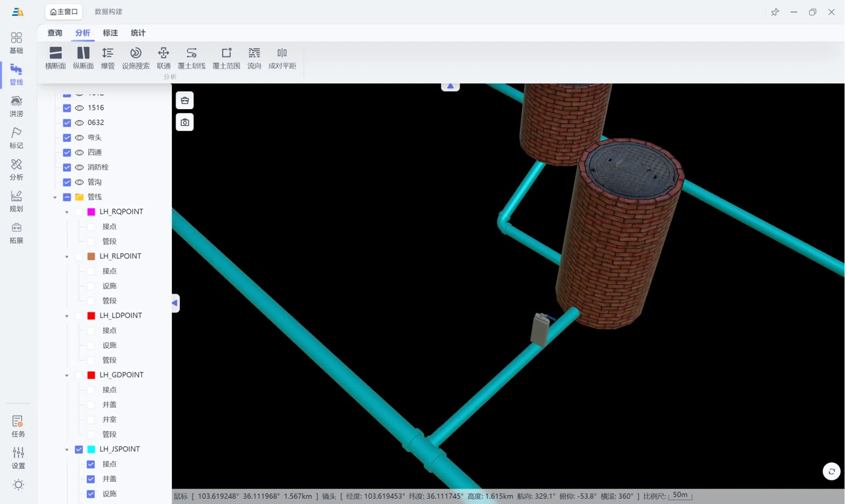
Task: Open the 拓展 extension module in sidebar
Action: (16, 233)
